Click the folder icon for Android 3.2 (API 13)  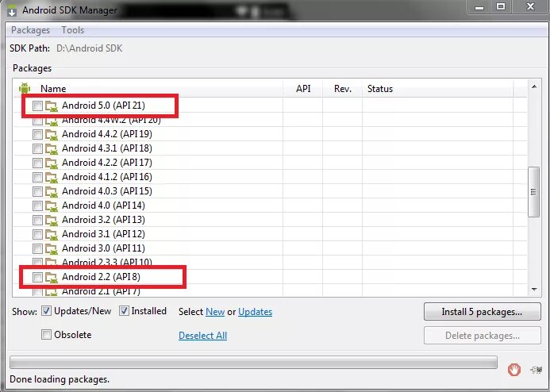52,220
